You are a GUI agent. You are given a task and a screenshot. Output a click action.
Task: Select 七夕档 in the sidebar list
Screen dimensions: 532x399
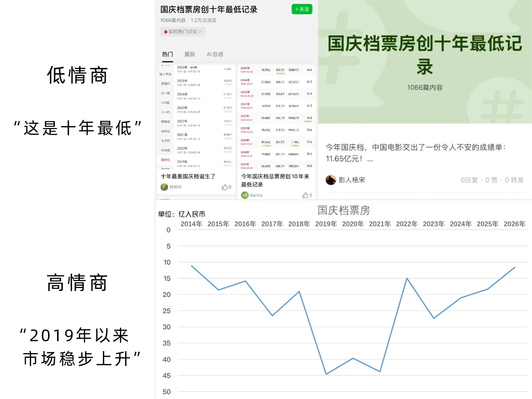click(x=165, y=141)
